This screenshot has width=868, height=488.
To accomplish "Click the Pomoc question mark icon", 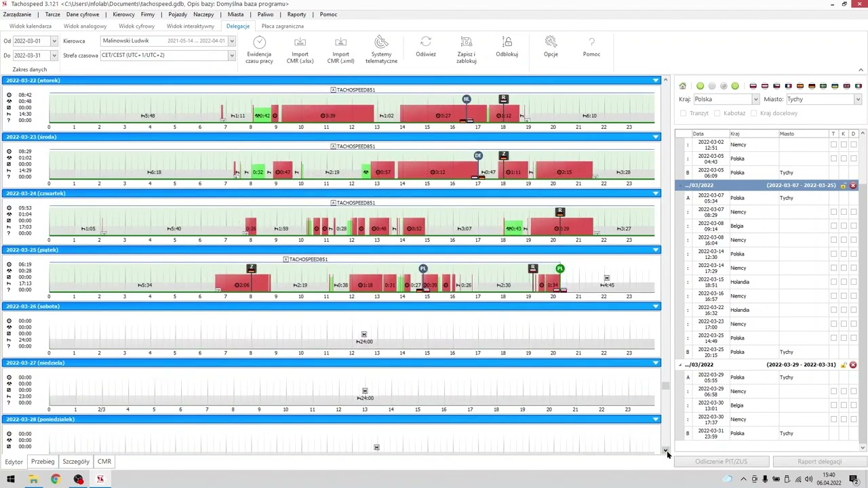I will [x=591, y=43].
